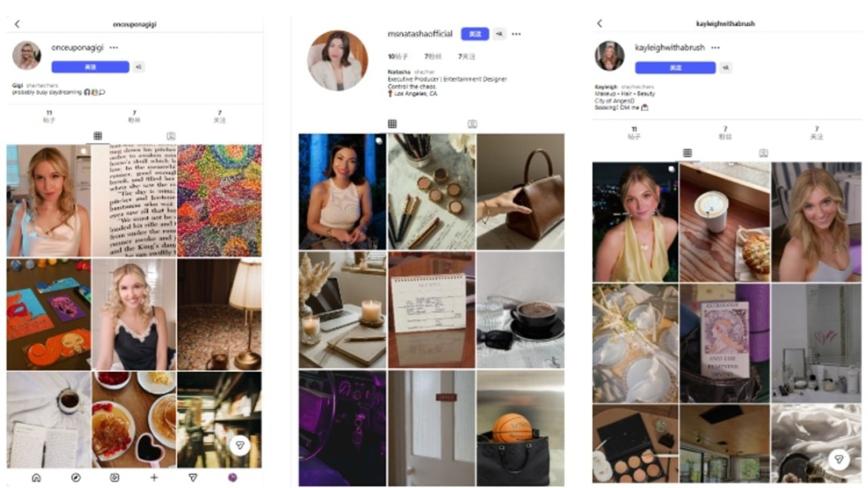Open Home feed in bottom navigation
The height and width of the screenshot is (488, 868).
pos(36,478)
